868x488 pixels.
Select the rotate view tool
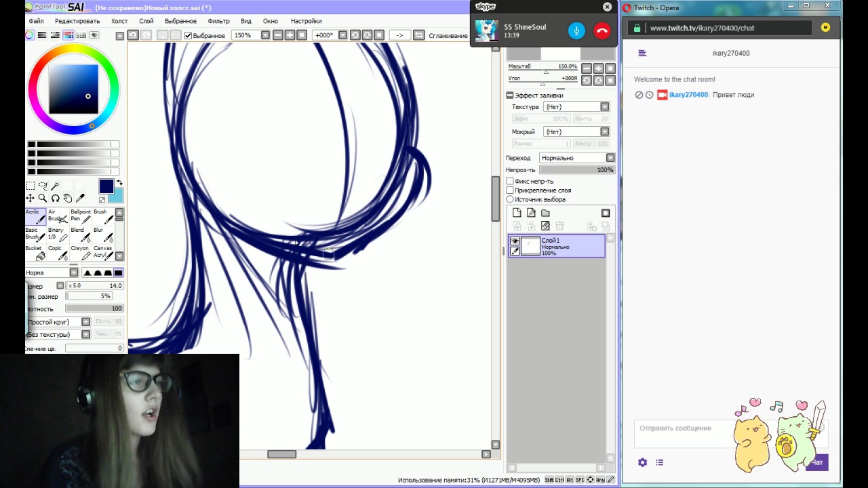point(55,198)
